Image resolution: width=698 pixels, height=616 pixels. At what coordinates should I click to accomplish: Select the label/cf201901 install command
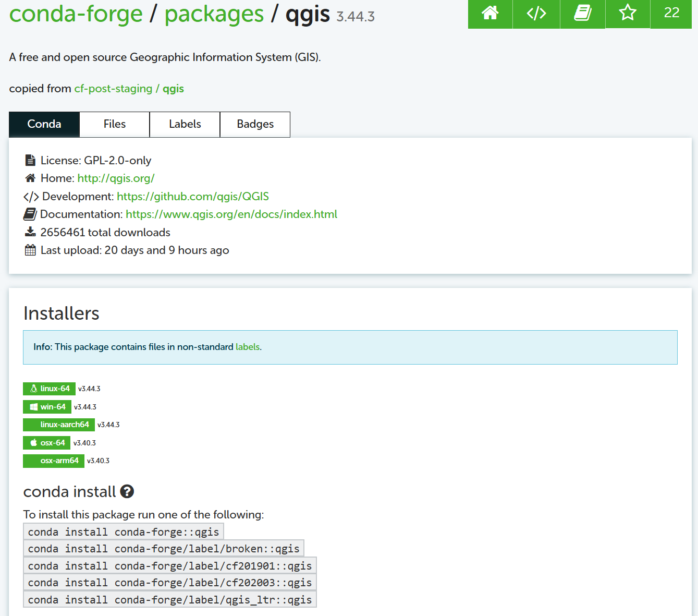170,566
